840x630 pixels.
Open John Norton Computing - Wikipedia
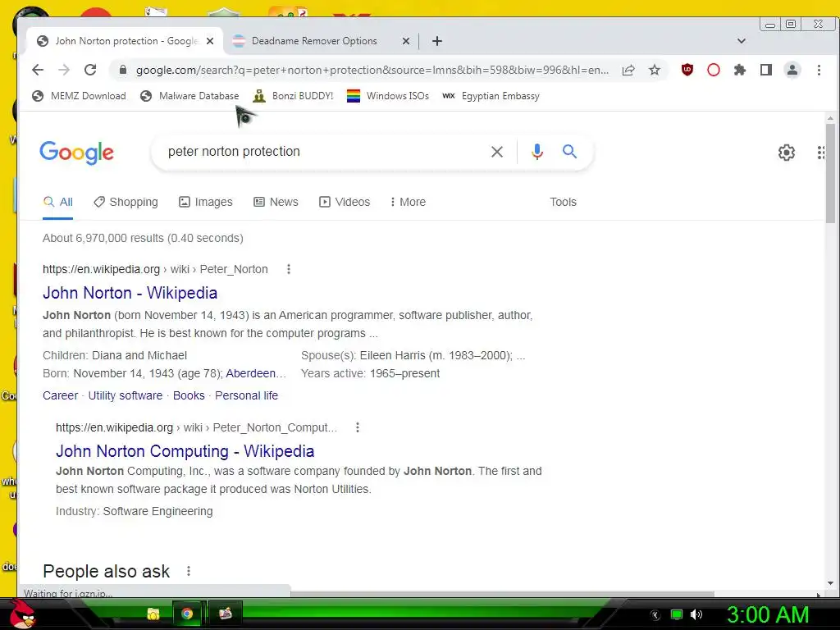185,451
